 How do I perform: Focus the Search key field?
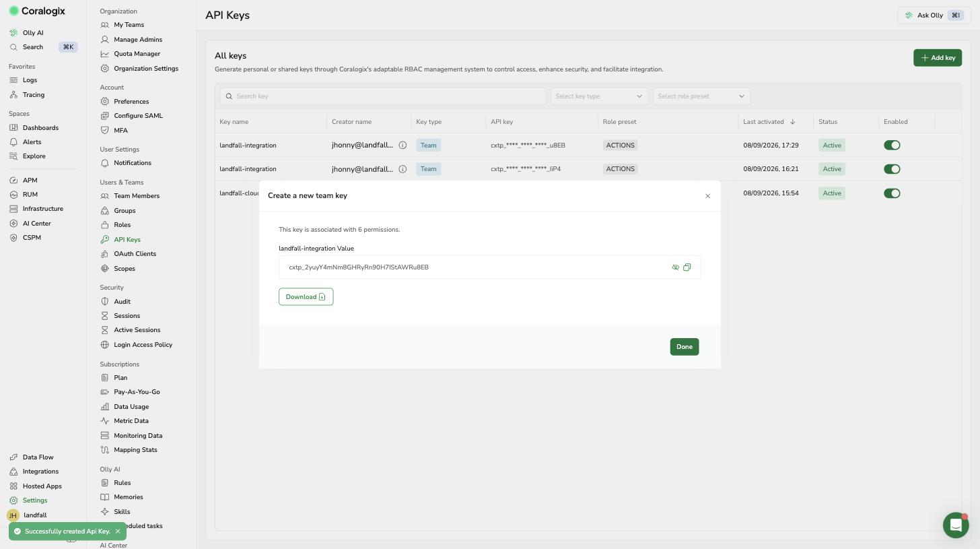pyautogui.click(x=383, y=96)
